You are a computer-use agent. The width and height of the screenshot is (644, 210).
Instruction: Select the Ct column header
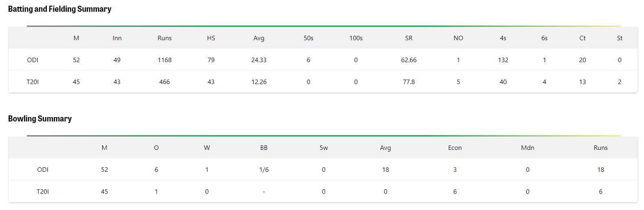point(582,38)
